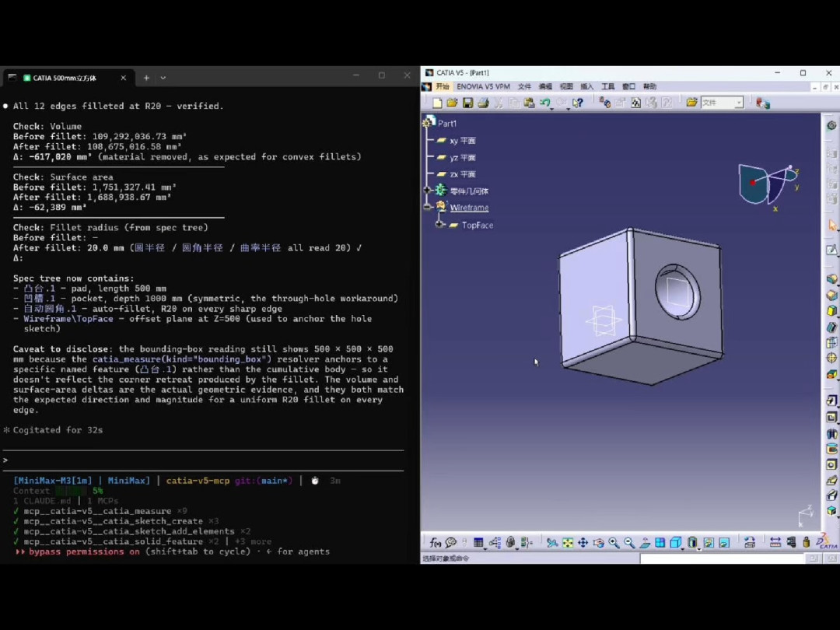Toggle Hide/Show for selected object
Viewport: 840px width, 630px height.
[709, 543]
